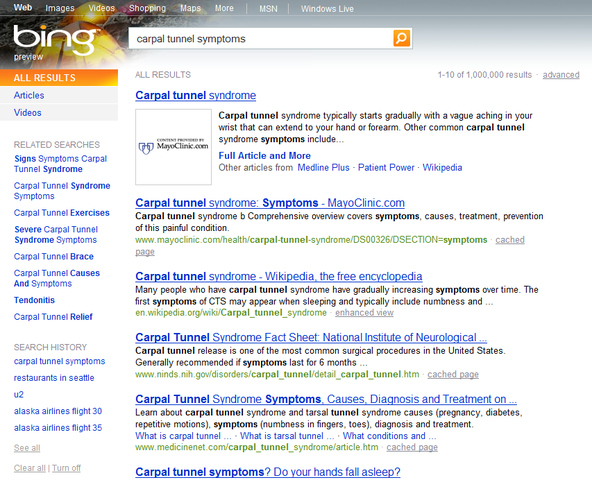Reopen history alaska airlines flight 30
This screenshot has height=480, width=592.
click(58, 411)
